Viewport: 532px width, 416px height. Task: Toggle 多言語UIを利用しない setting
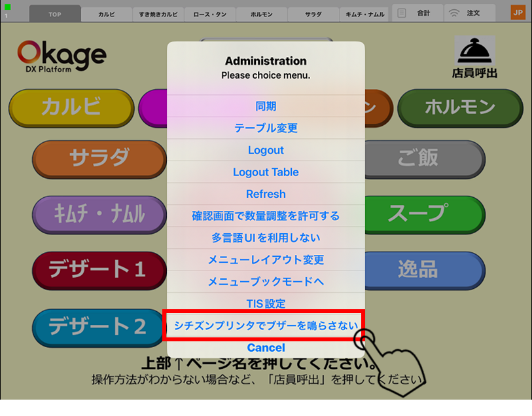(x=266, y=238)
